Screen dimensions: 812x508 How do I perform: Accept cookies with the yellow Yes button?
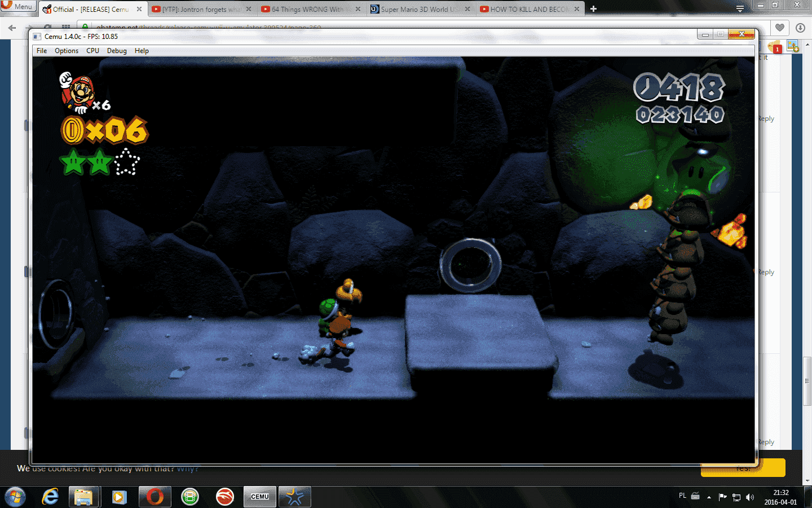[743, 467]
